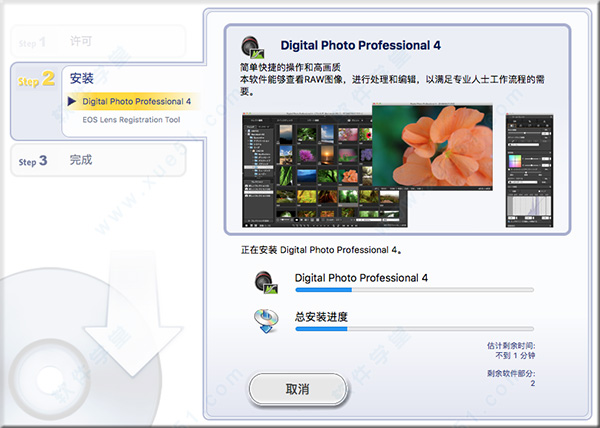The width and height of the screenshot is (600, 428).
Task: Click the Digital Photo Professional 4 progress bar
Action: point(414,290)
